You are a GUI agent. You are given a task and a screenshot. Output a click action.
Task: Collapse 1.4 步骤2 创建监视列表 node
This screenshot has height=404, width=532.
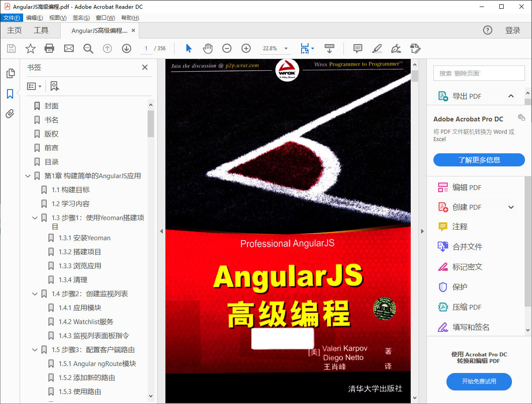(x=35, y=294)
